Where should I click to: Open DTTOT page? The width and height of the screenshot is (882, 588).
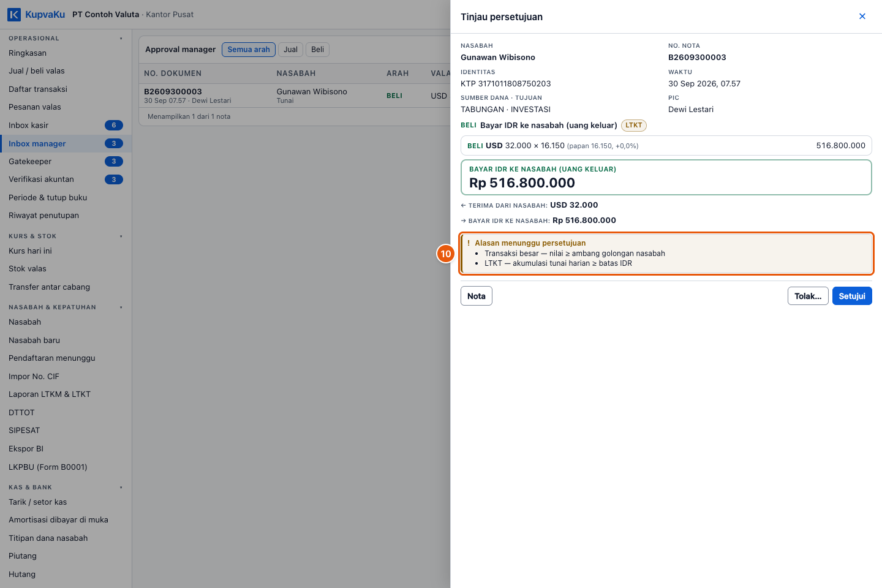pos(66,413)
